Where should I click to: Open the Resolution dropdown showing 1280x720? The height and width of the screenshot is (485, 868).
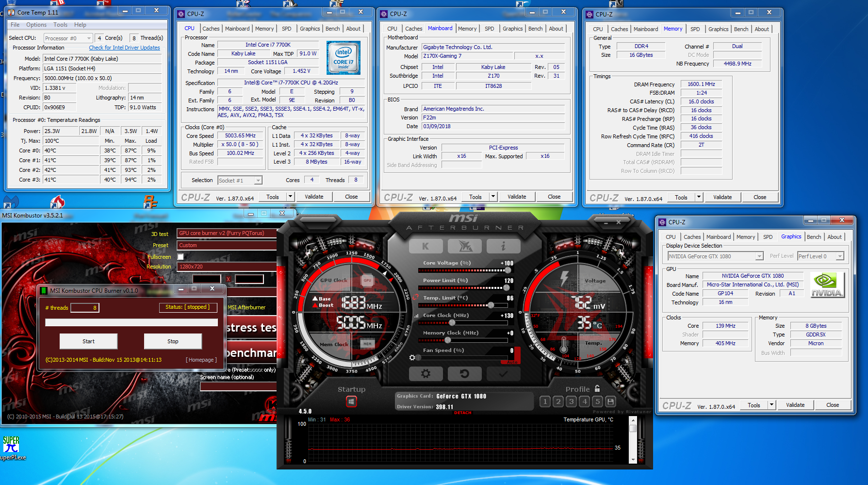coord(227,267)
